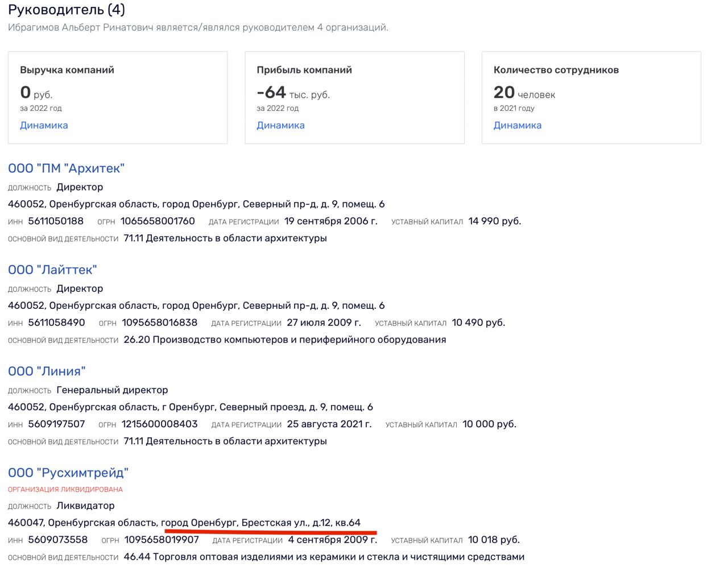
Task: Click registration date 27 июля 2009 г.
Action: [324, 322]
